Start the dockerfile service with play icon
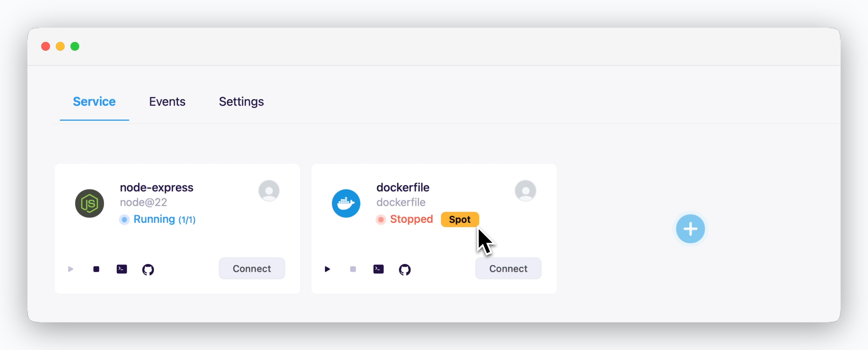The image size is (868, 350). point(327,269)
